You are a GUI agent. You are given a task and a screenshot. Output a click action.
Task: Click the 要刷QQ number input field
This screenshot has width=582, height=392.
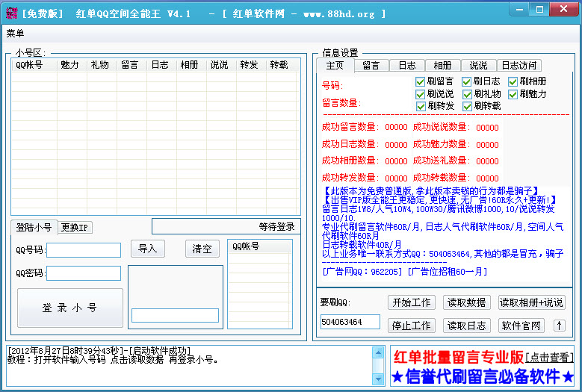click(x=350, y=322)
